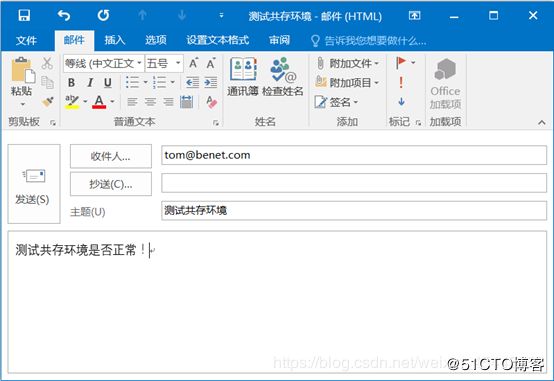Image resolution: width=554 pixels, height=381 pixels.
Task: Decrease font size with smaller A
Action: coord(211,64)
